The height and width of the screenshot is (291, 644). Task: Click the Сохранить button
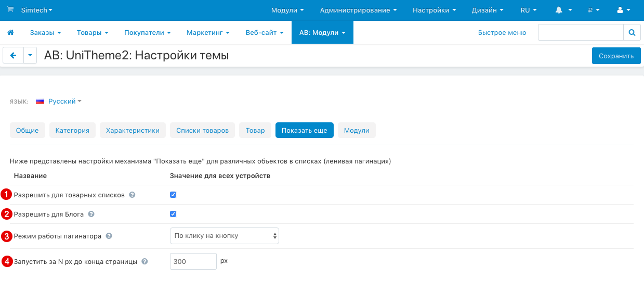tap(616, 56)
